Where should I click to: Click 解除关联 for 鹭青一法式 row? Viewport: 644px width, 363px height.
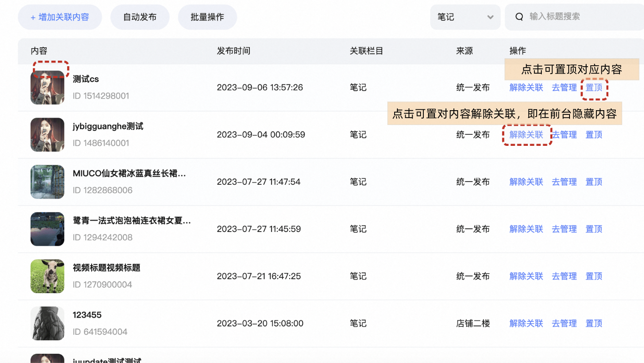(x=526, y=229)
